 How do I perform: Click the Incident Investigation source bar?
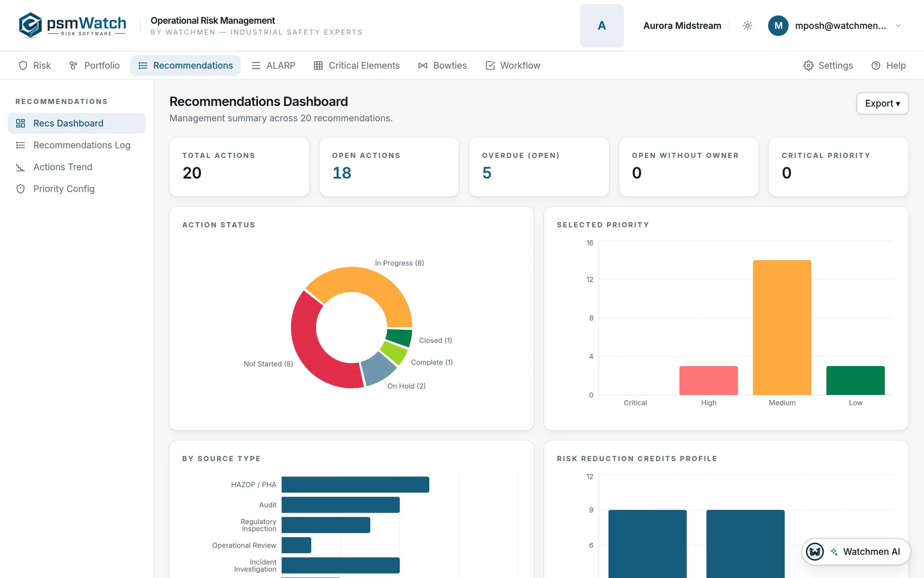click(341, 565)
